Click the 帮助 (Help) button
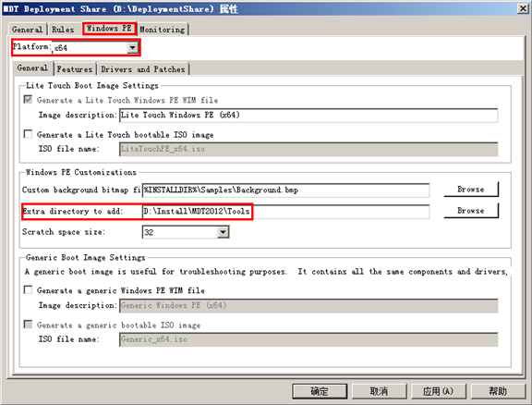532x405 pixels. [x=498, y=391]
